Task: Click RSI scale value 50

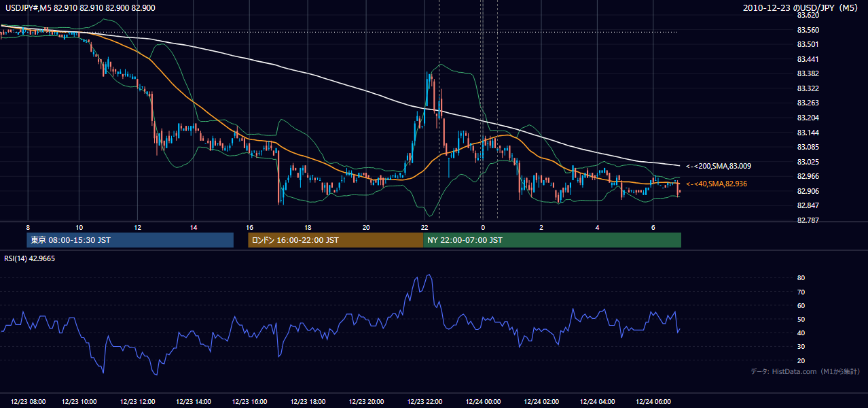Action: [801, 319]
